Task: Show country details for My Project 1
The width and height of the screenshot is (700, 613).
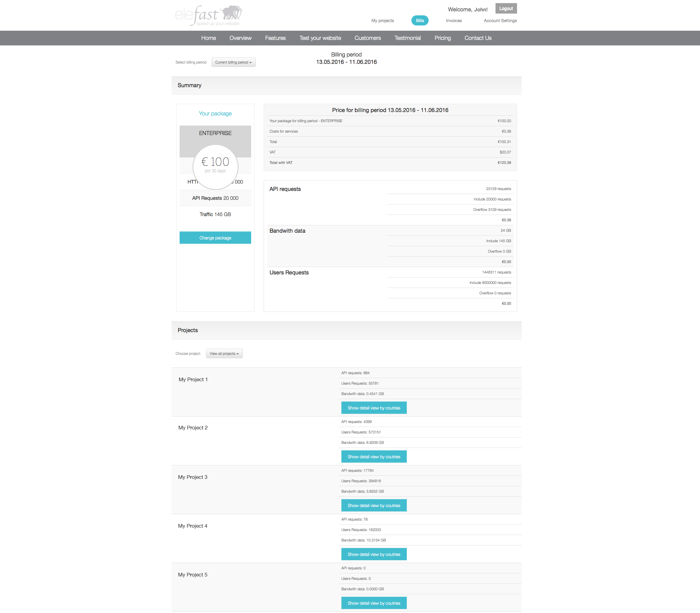Action: 374,408
